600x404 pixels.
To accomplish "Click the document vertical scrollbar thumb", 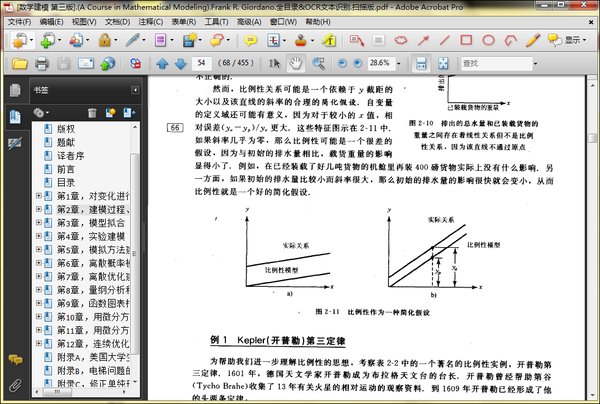I will 592,137.
